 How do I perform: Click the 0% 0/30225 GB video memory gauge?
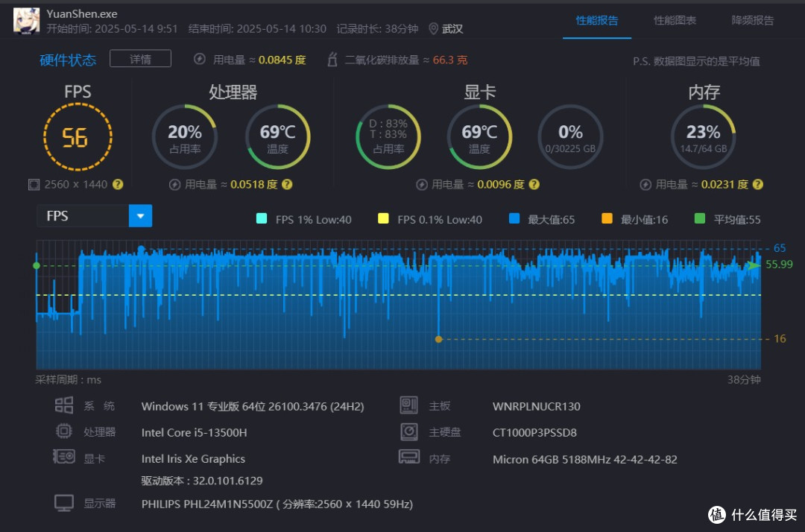click(x=570, y=137)
